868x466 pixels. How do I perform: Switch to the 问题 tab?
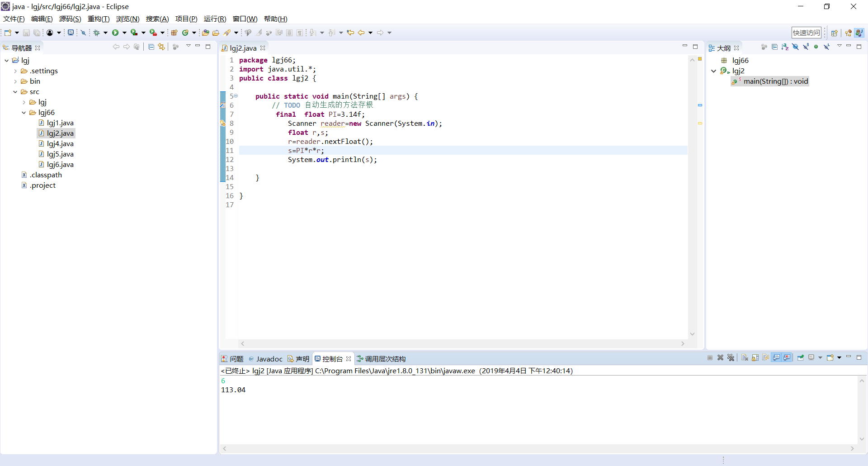click(x=232, y=359)
